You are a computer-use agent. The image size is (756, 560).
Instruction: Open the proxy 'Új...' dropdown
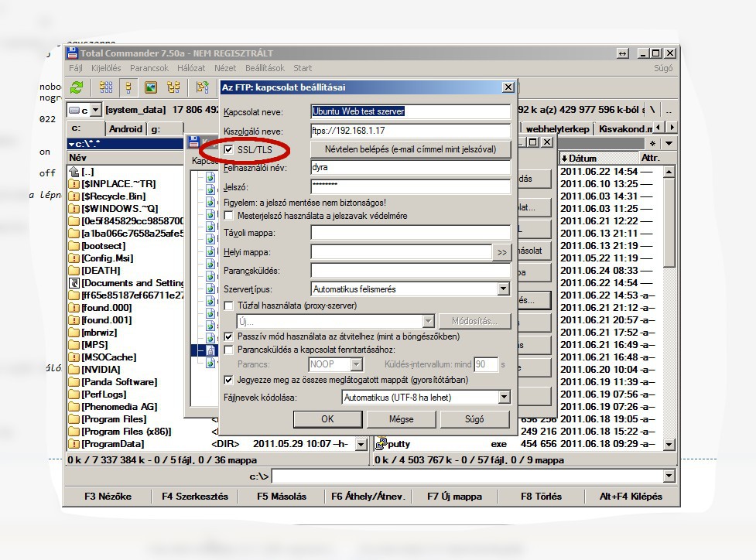428,321
